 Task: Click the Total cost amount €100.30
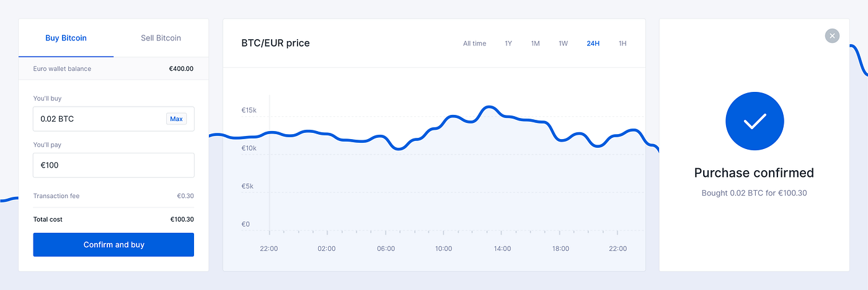pyautogui.click(x=182, y=219)
